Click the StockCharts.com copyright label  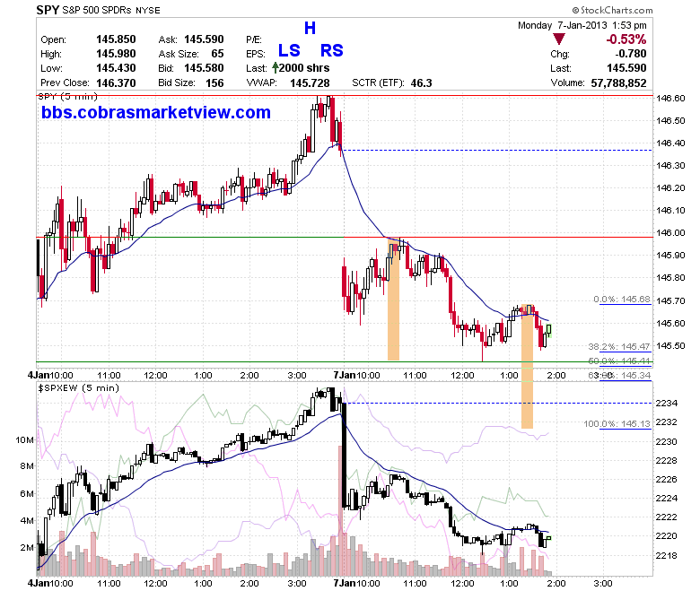tap(612, 10)
